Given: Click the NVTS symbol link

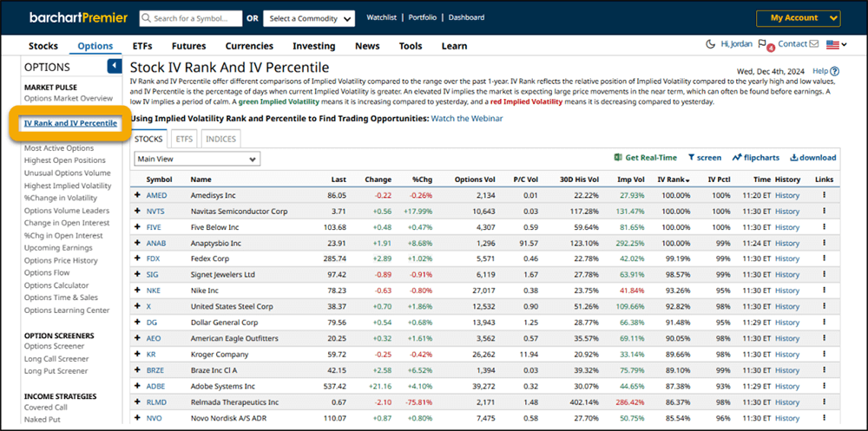Looking at the screenshot, I should (155, 212).
